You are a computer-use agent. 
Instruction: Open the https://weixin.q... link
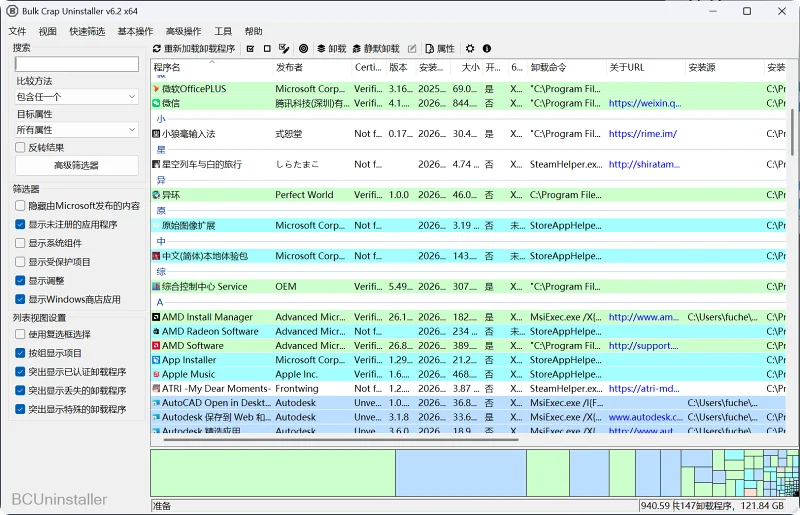click(644, 103)
